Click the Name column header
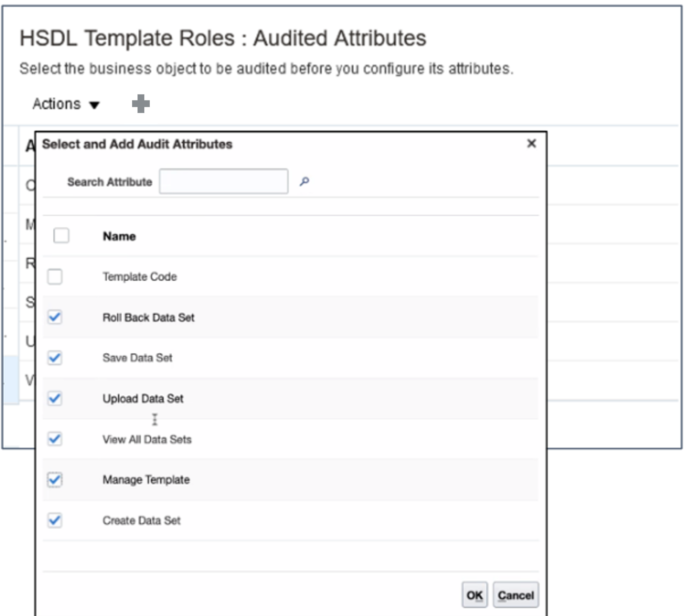684x616 pixels. click(x=119, y=236)
